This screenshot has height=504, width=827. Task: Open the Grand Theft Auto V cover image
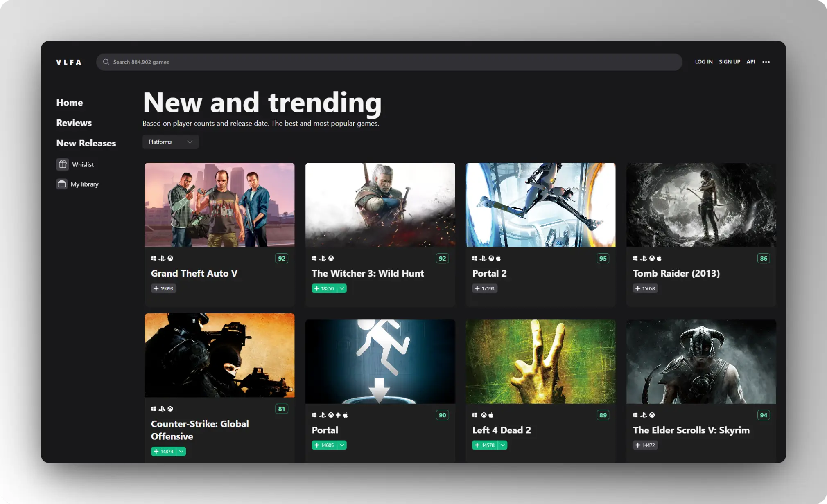219,205
